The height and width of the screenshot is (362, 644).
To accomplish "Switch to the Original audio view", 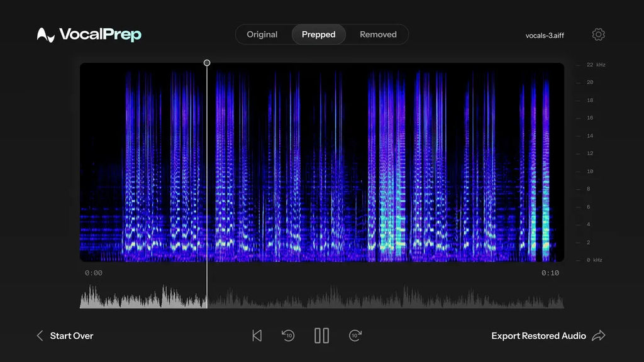I will coord(262,35).
